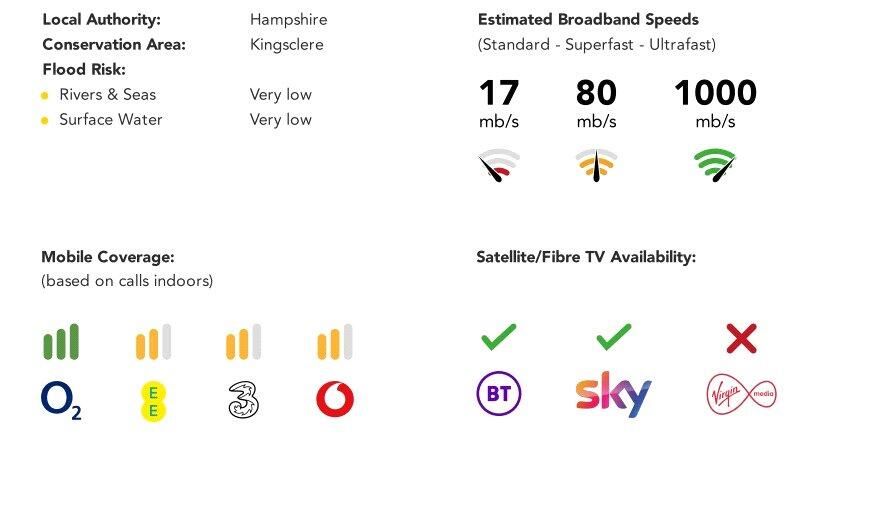Click the 1000 mb/s ultrafast speed figure
Image resolution: width=886 pixels, height=505 pixels.
715,94
